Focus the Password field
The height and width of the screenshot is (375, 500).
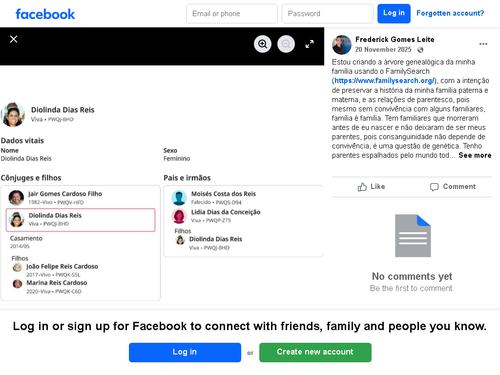(x=327, y=14)
